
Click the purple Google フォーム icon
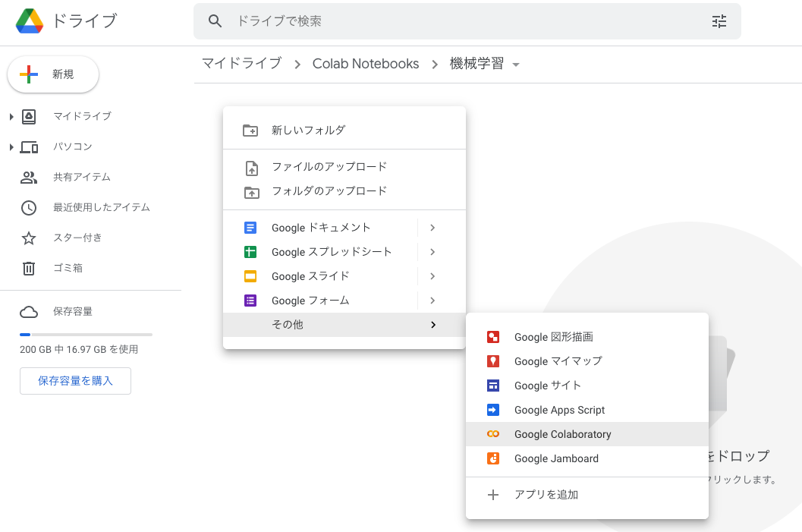(x=250, y=301)
